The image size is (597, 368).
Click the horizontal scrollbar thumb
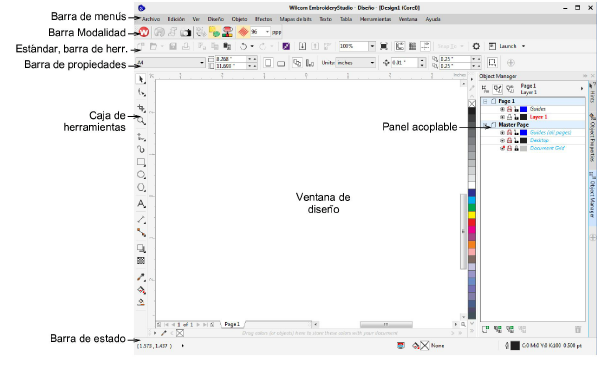click(386, 325)
